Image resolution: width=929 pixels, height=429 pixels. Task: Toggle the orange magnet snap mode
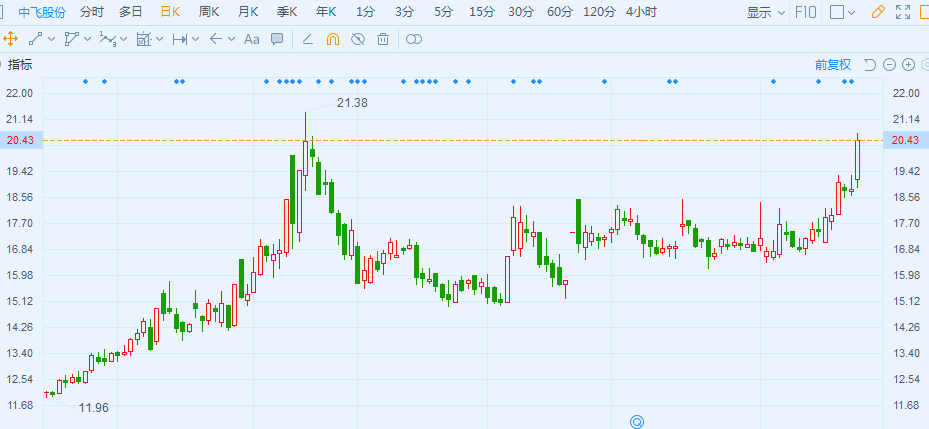pyautogui.click(x=333, y=40)
